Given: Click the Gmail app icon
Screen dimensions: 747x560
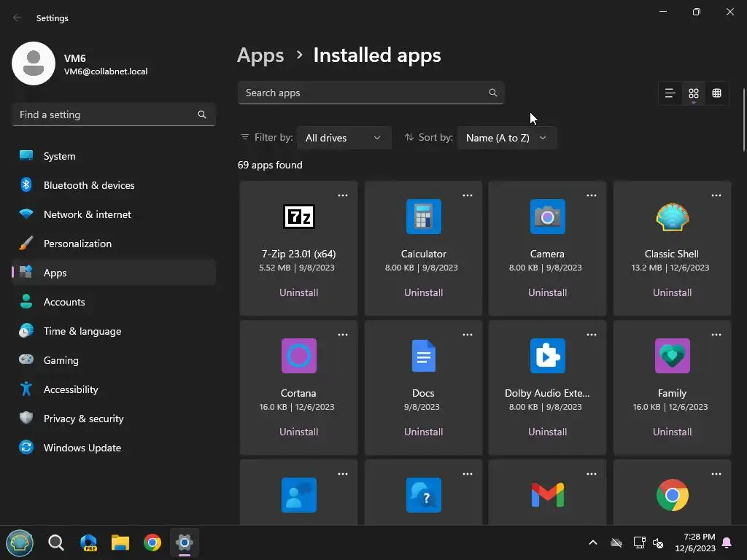Looking at the screenshot, I should coord(547,495).
